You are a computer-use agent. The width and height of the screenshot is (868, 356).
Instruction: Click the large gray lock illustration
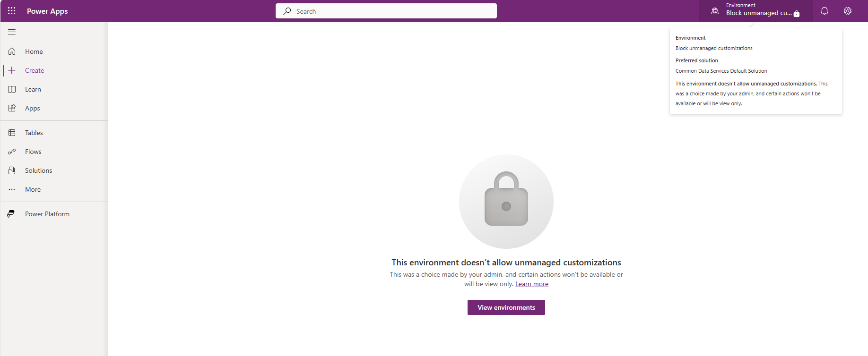tap(506, 201)
